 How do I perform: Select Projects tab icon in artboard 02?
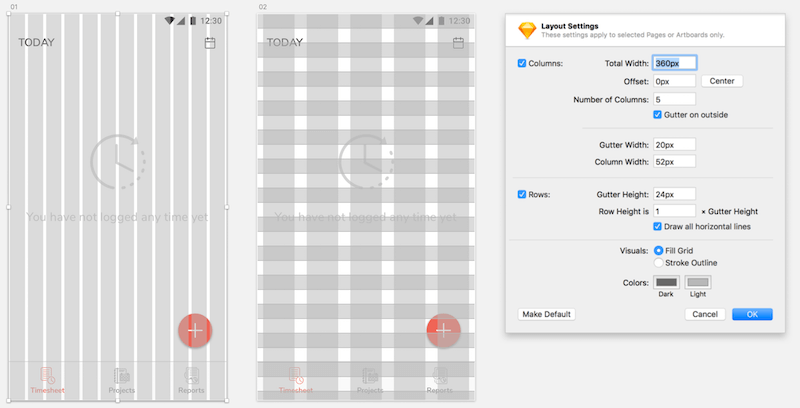370,376
